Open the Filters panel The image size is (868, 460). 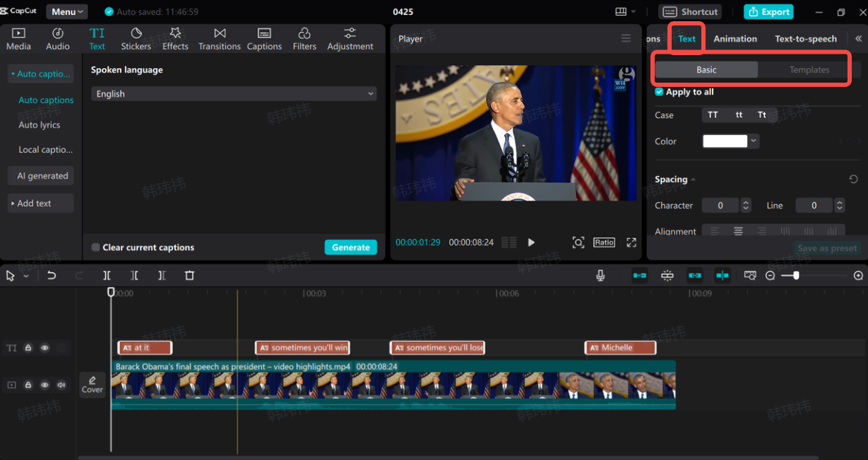(x=304, y=39)
